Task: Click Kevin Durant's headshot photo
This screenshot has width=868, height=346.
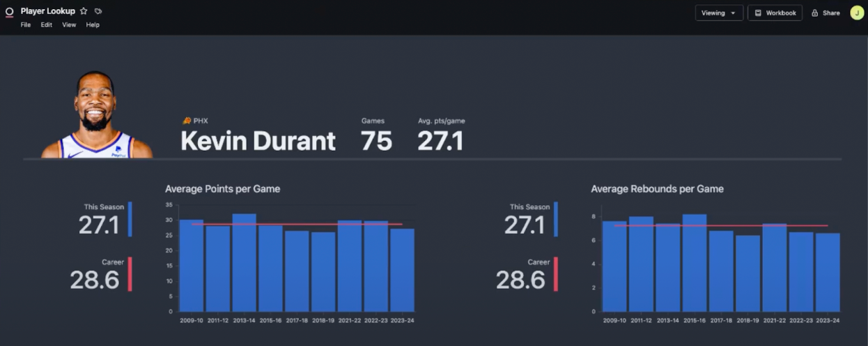Action: (x=95, y=115)
